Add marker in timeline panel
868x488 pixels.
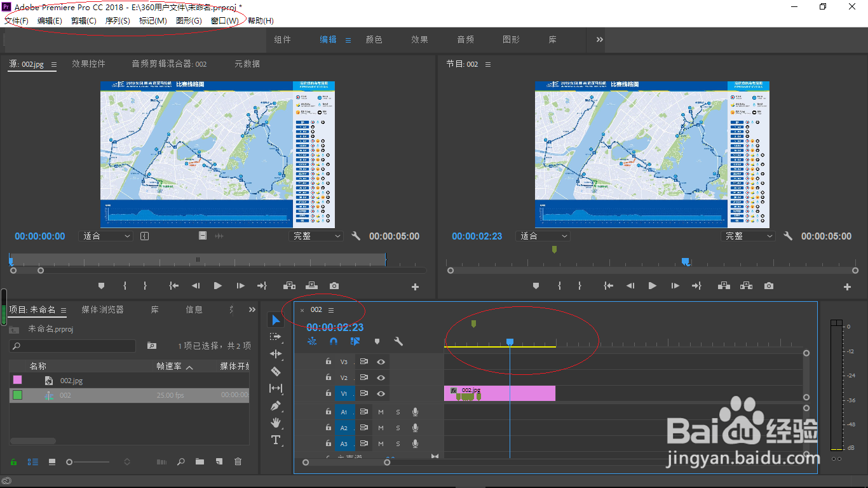377,341
